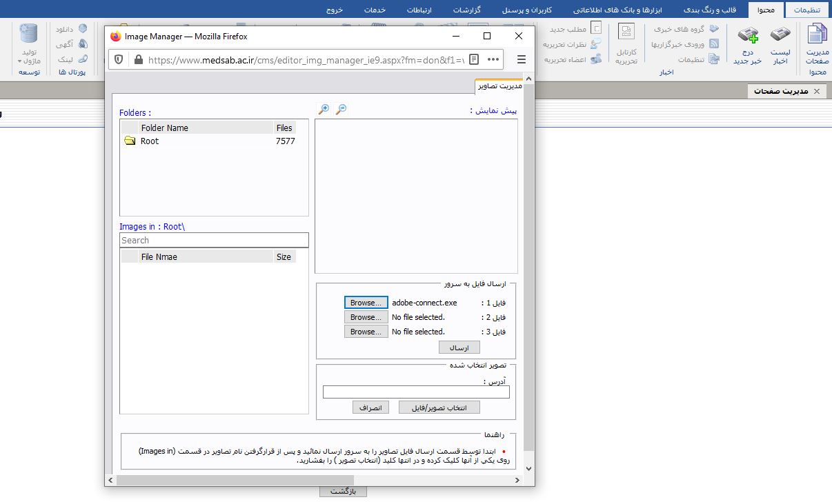This screenshot has width=832, height=504.
Task: Click the tracking protection shield icon
Action: 119,59
